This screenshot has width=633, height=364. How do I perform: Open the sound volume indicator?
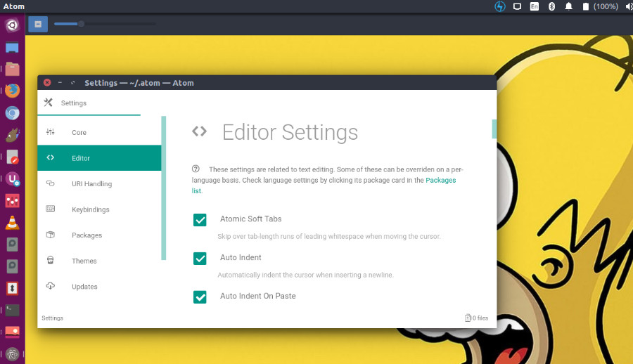pos(629,6)
